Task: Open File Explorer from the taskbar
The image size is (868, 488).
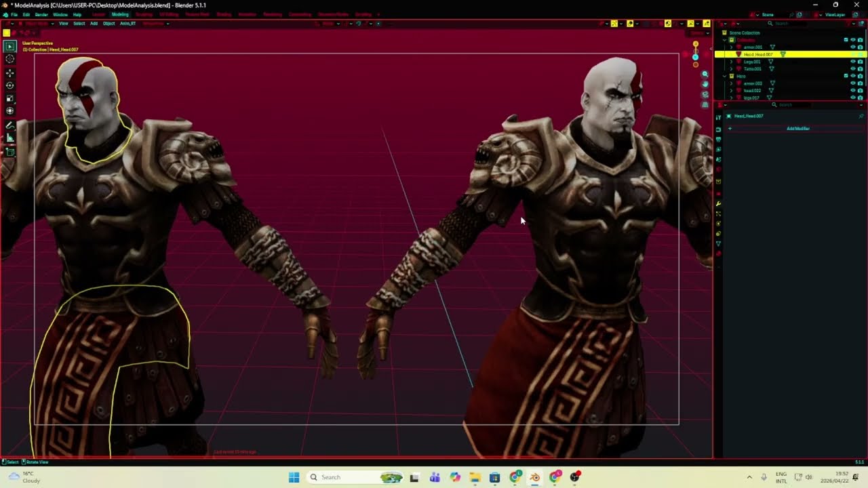Action: [x=475, y=477]
